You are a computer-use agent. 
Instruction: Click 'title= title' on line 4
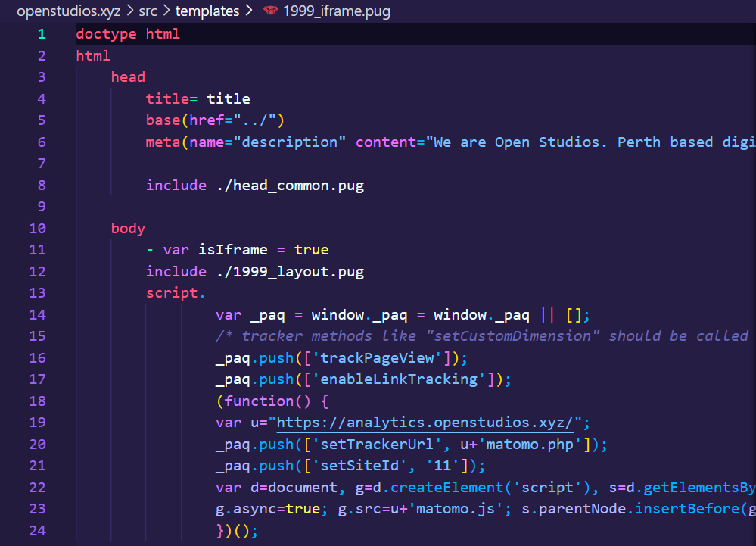(198, 99)
